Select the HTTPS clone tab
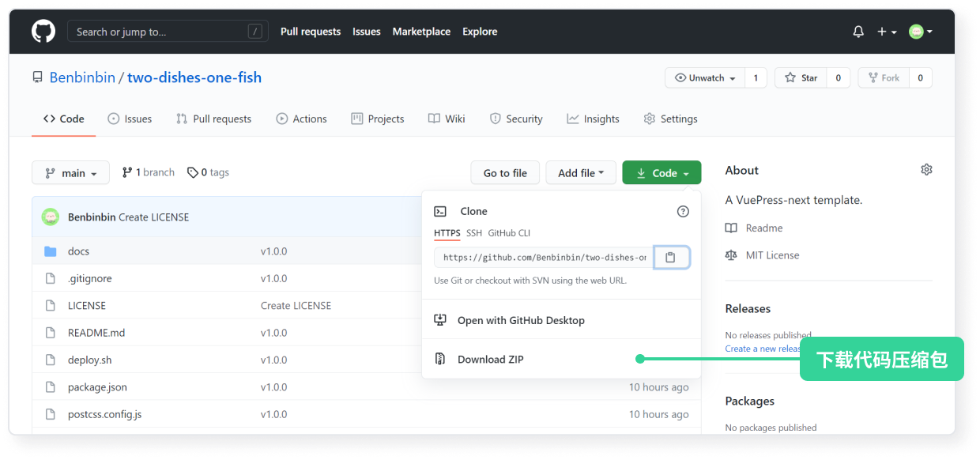This screenshot has width=980, height=460. (447, 233)
